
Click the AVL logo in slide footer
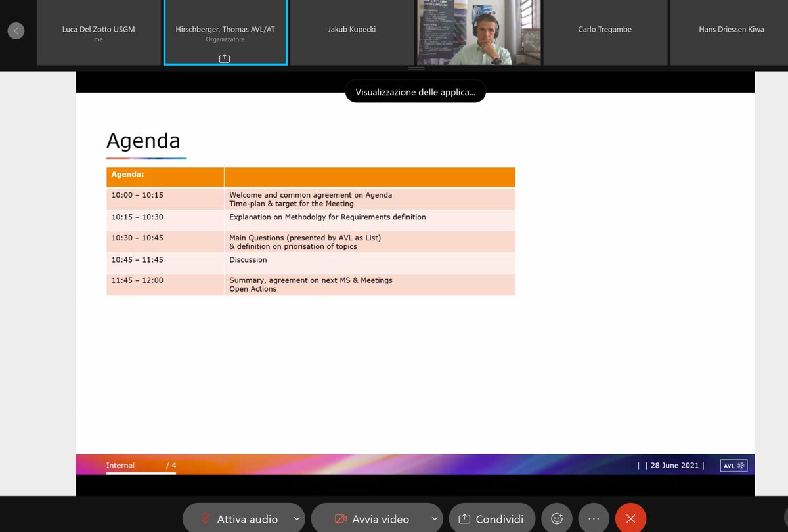(734, 466)
